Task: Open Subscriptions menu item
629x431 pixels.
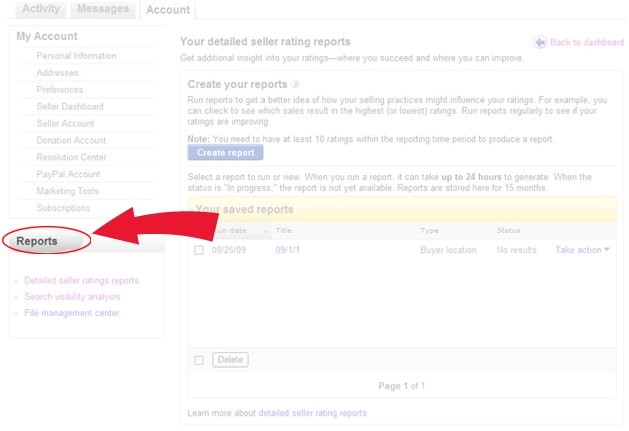Action: coord(63,208)
